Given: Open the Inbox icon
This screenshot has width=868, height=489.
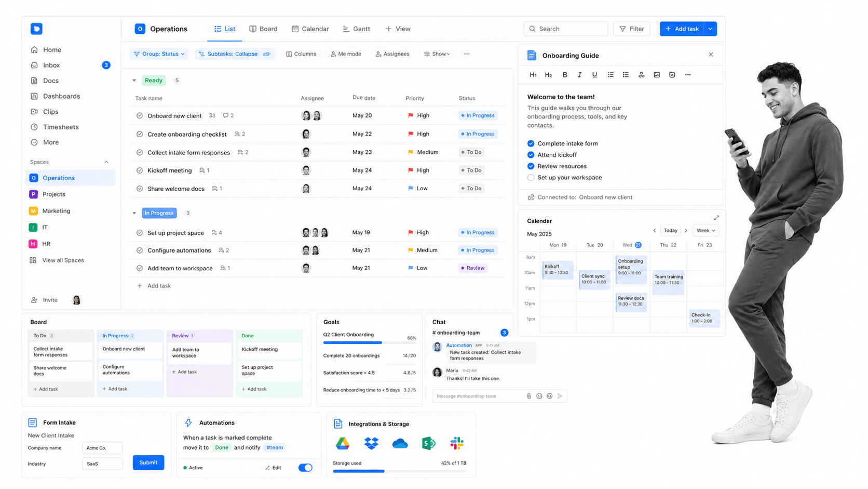Looking at the screenshot, I should [34, 65].
